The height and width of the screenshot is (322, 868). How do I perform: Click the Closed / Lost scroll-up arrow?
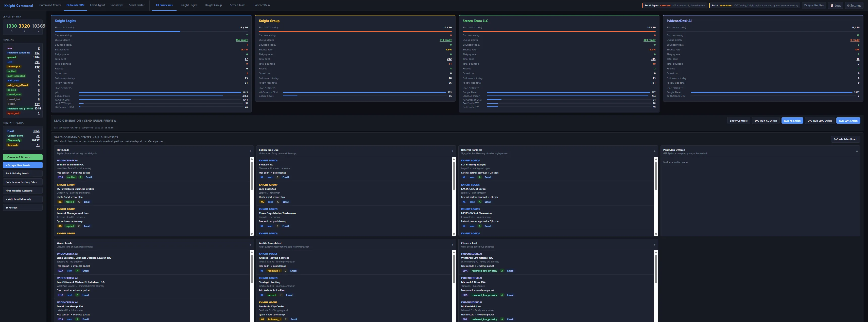(656, 252)
